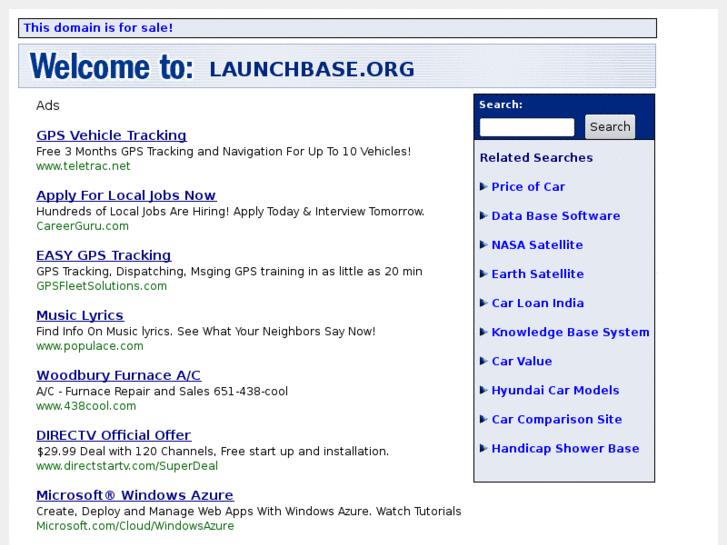727x545 pixels.
Task: Click the 'GPS Tracking, Dispatching, Msging' description
Action: (x=229, y=271)
